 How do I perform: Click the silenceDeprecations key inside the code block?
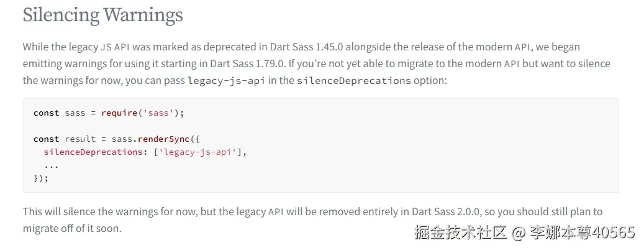pyautogui.click(x=93, y=152)
